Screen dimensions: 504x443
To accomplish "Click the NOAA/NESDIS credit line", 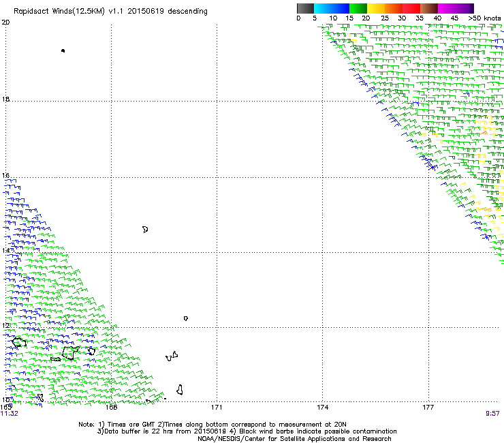I will (x=294, y=439).
